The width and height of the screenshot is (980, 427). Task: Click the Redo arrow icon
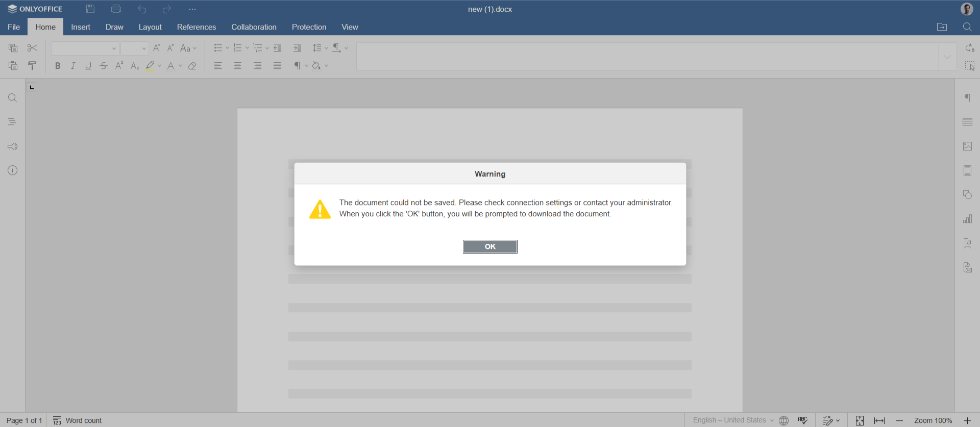[167, 9]
